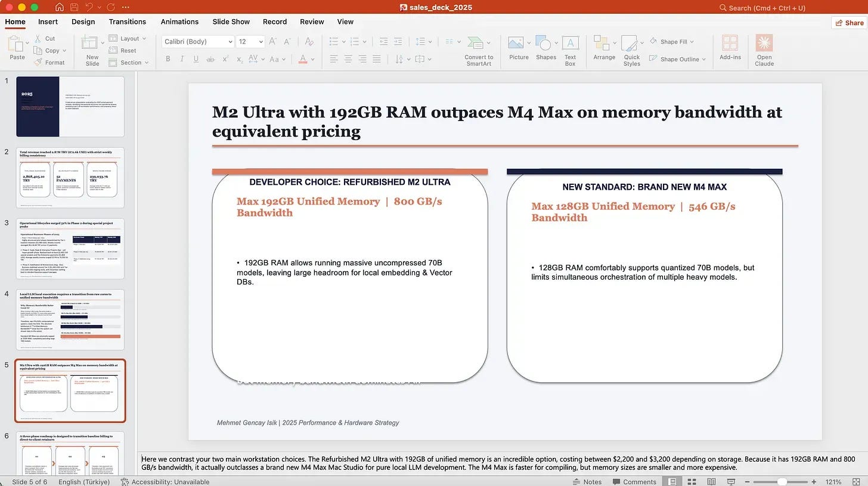Decrease font size with the smaller A icon
Viewport: 868px width, 486px height.
tap(288, 41)
